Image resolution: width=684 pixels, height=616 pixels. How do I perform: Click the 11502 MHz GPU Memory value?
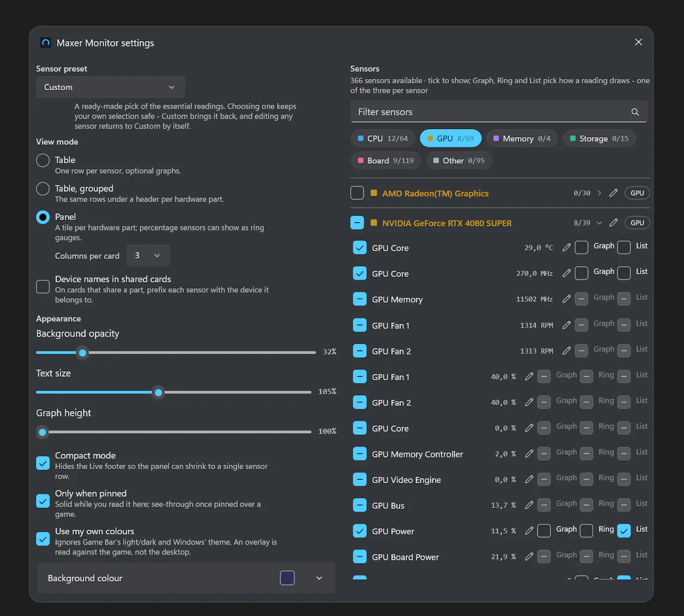[x=534, y=299]
